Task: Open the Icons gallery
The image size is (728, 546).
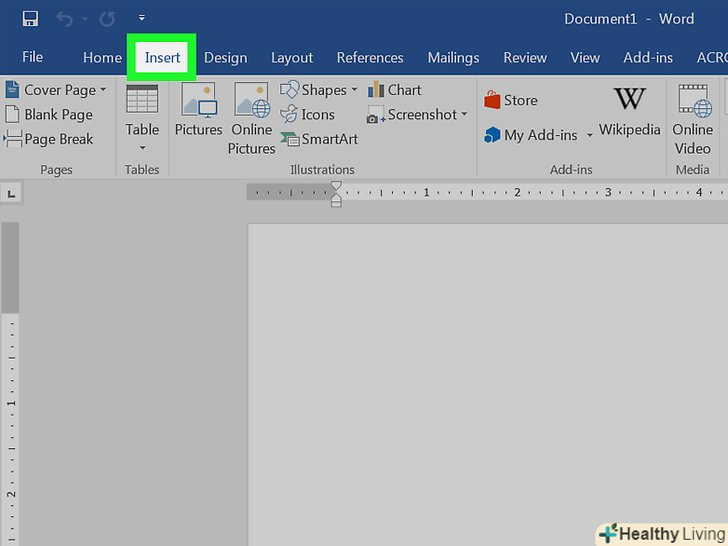Action: [308, 115]
